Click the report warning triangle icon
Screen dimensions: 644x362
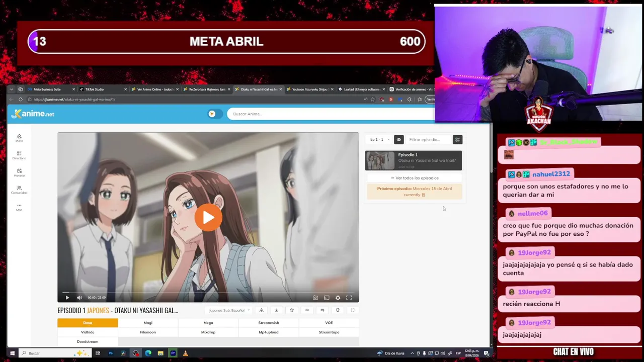(261, 310)
